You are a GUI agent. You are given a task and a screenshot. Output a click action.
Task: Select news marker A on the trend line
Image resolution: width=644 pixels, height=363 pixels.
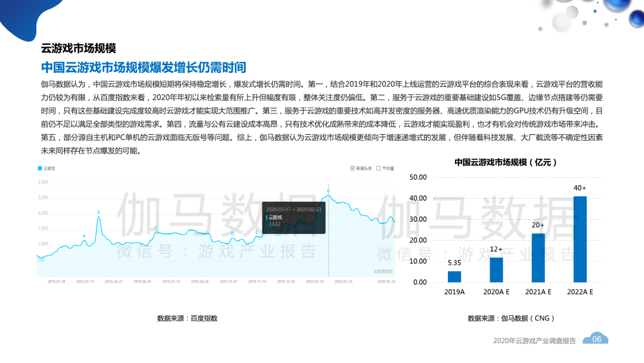pos(84,236)
